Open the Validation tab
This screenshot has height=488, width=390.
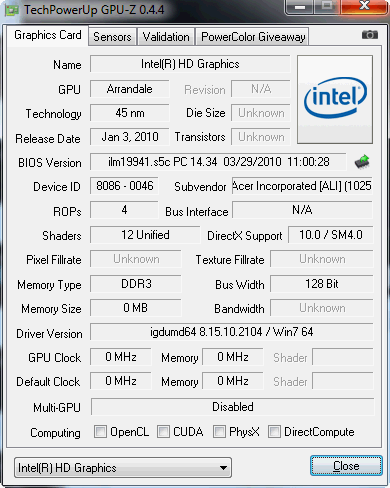(x=166, y=37)
